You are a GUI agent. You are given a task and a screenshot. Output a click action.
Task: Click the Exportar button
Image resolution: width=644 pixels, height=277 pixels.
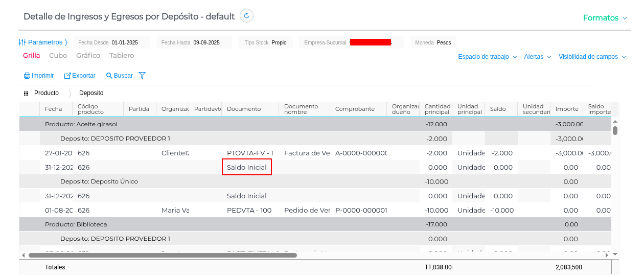[80, 76]
